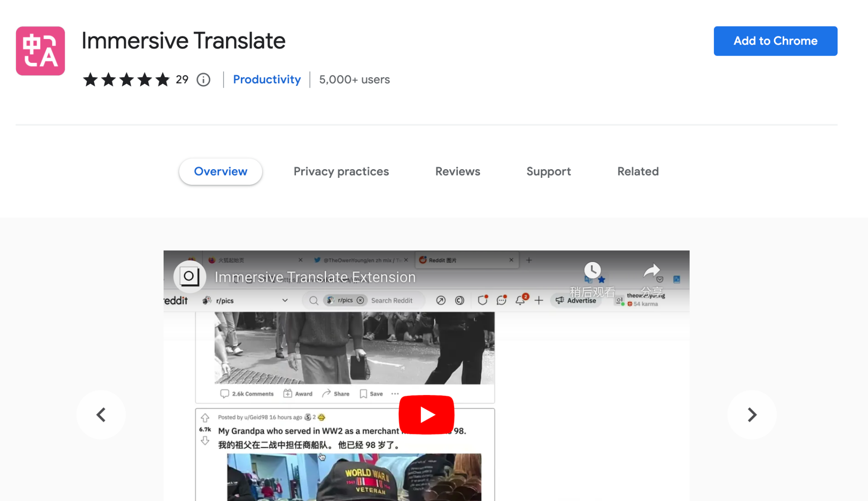Viewport: 868px width, 501px height.
Task: Open the rating info icon
Action: pos(203,79)
